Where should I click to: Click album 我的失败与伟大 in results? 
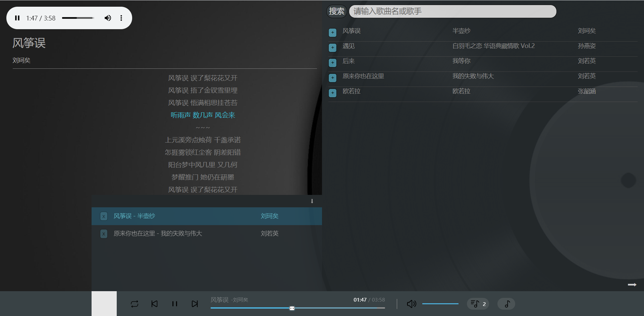[x=473, y=76]
